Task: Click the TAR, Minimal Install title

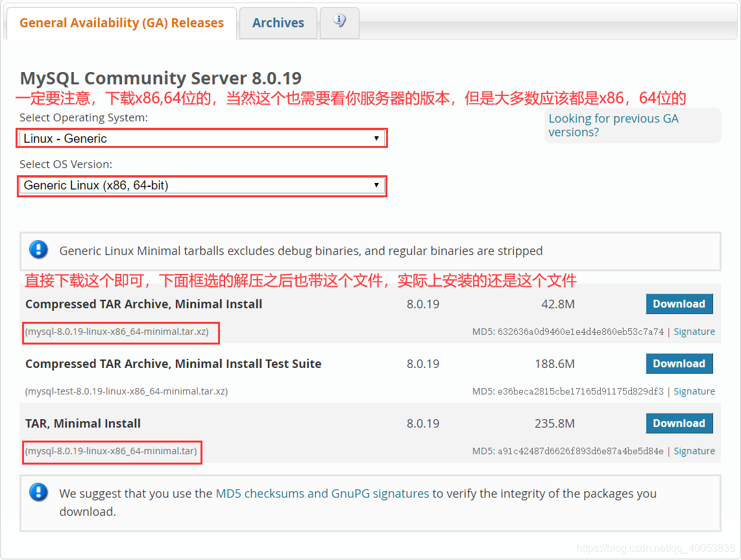Action: (83, 424)
